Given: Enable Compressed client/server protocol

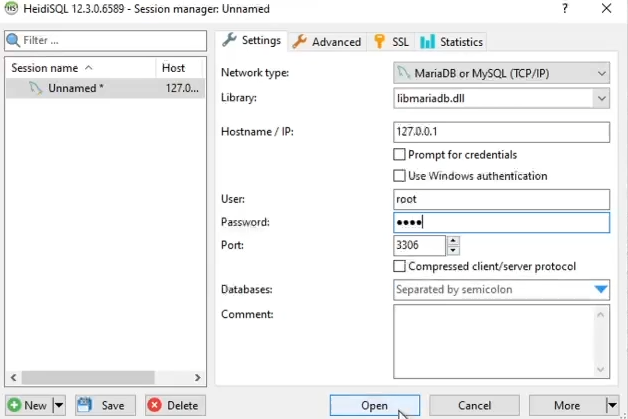Looking at the screenshot, I should coord(399,266).
